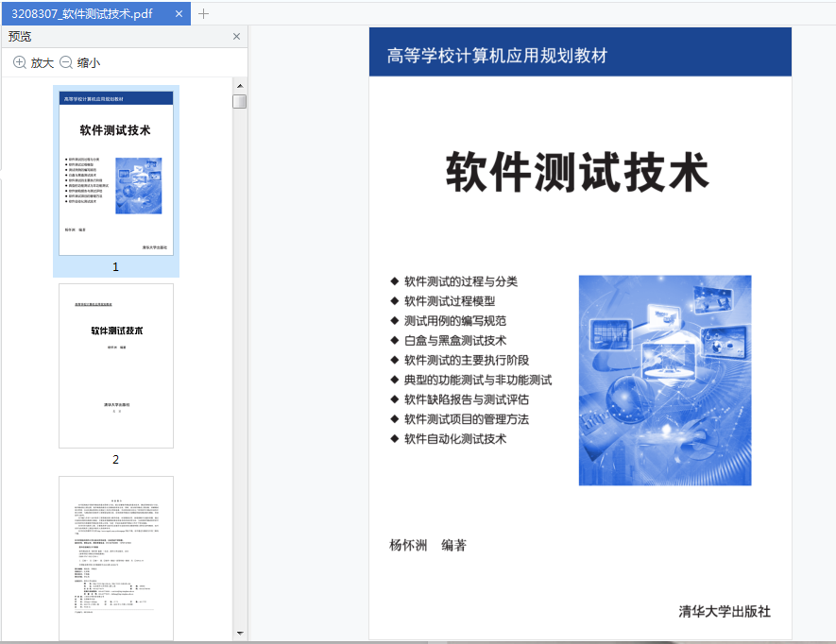Viewport: 836px width, 644px height.
Task: Click the zoom-in magnifier icon
Action: point(19,62)
